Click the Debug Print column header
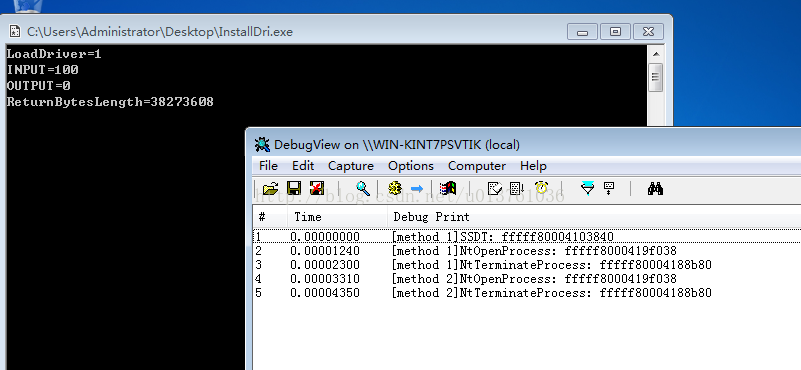This screenshot has width=801, height=370. (x=594, y=217)
